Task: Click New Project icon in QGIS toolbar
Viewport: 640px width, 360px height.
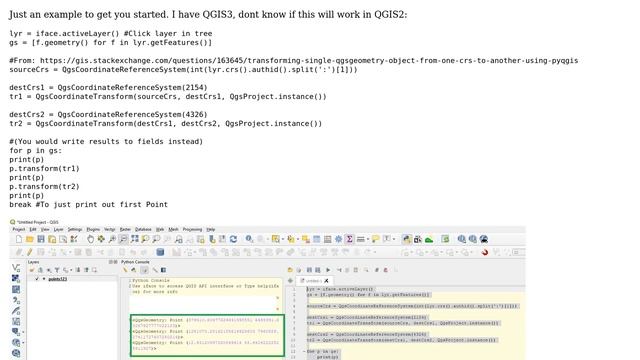Action: pyautogui.click(x=19, y=239)
